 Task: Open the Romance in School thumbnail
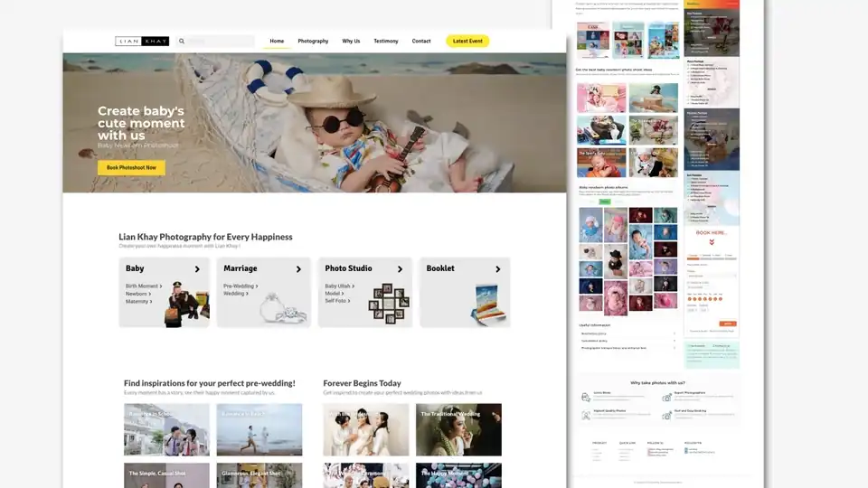[x=166, y=430]
